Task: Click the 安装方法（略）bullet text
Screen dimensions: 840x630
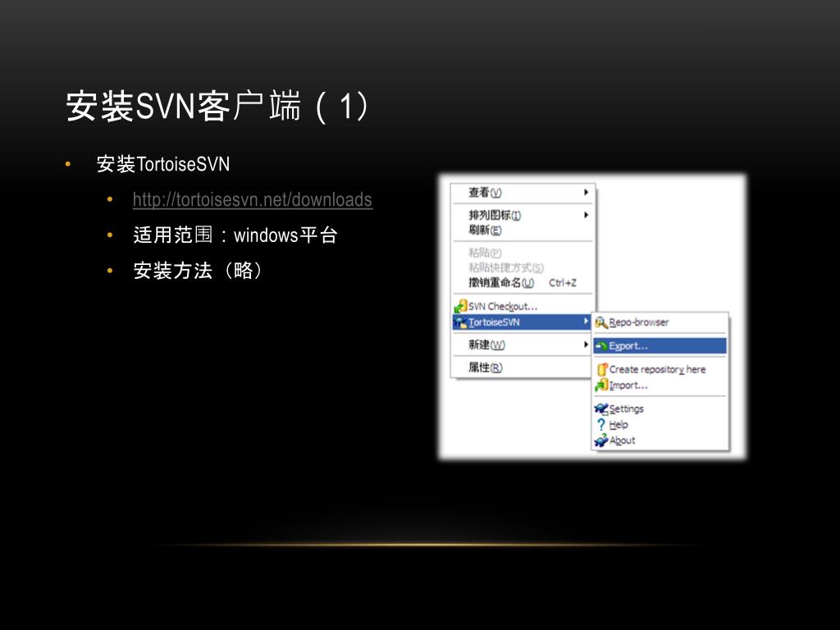Action: (199, 271)
